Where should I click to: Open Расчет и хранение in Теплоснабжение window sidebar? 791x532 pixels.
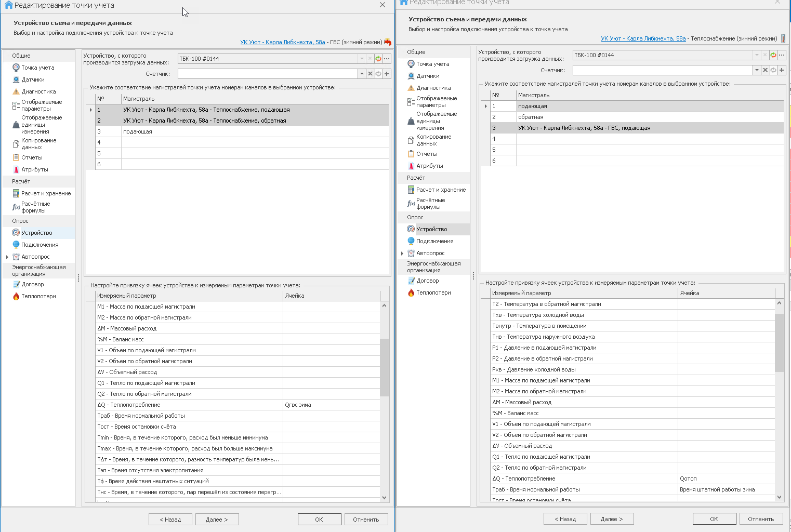(441, 190)
